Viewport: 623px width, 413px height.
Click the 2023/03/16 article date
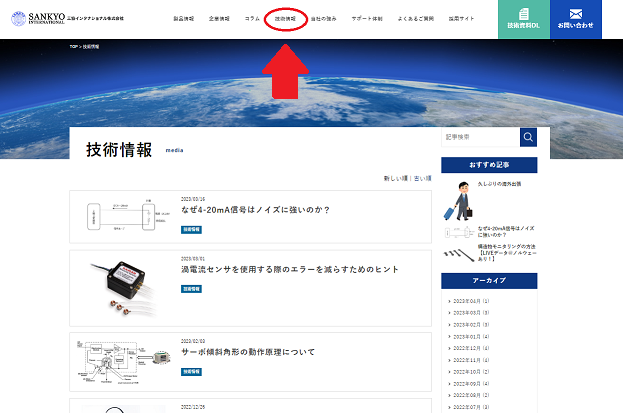(x=193, y=199)
